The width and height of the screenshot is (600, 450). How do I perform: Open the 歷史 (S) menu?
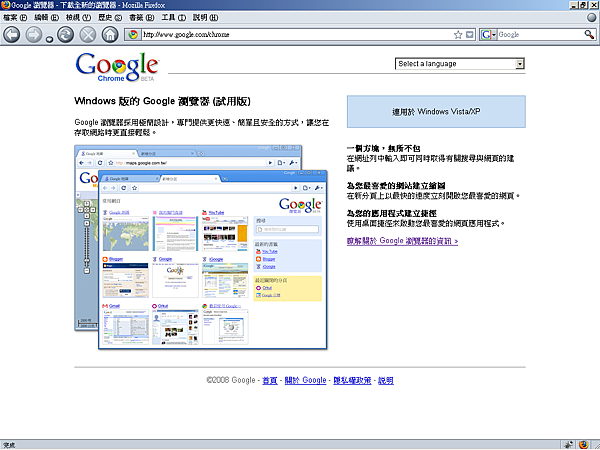[x=110, y=18]
